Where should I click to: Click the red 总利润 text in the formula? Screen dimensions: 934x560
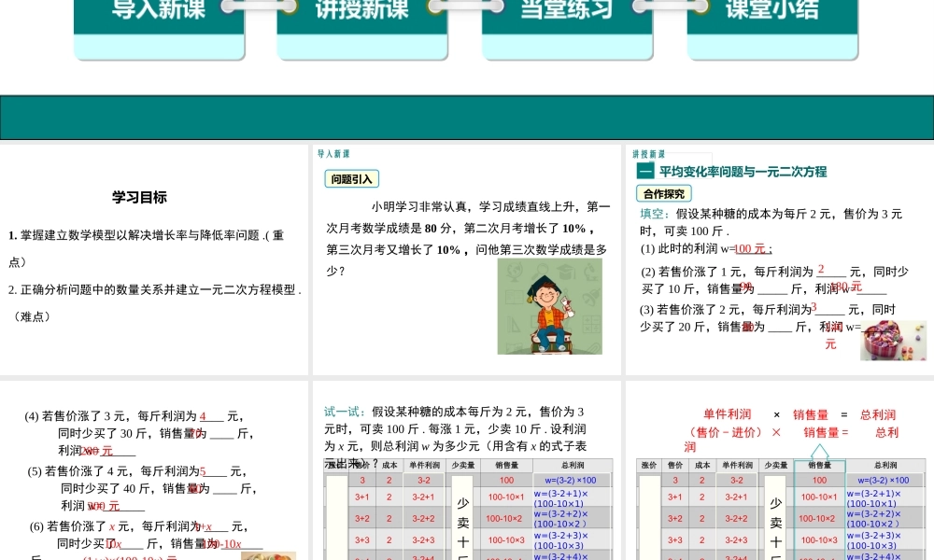click(878, 414)
